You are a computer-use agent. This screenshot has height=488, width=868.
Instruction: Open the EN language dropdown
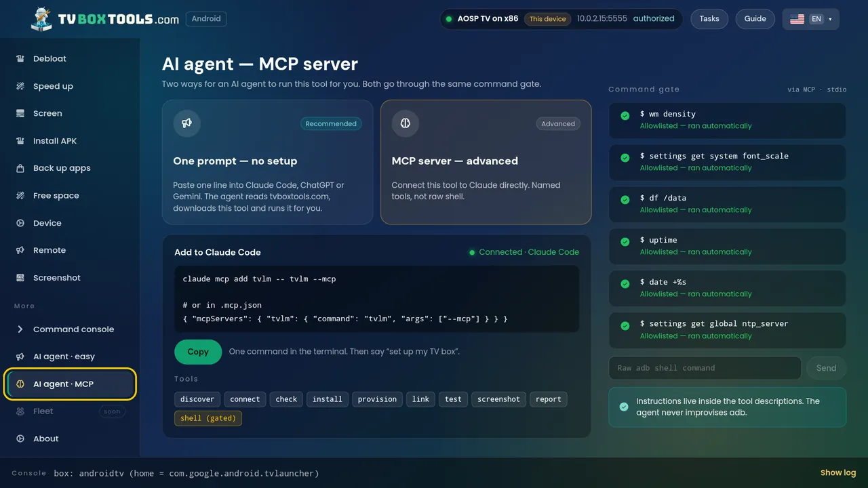(811, 19)
